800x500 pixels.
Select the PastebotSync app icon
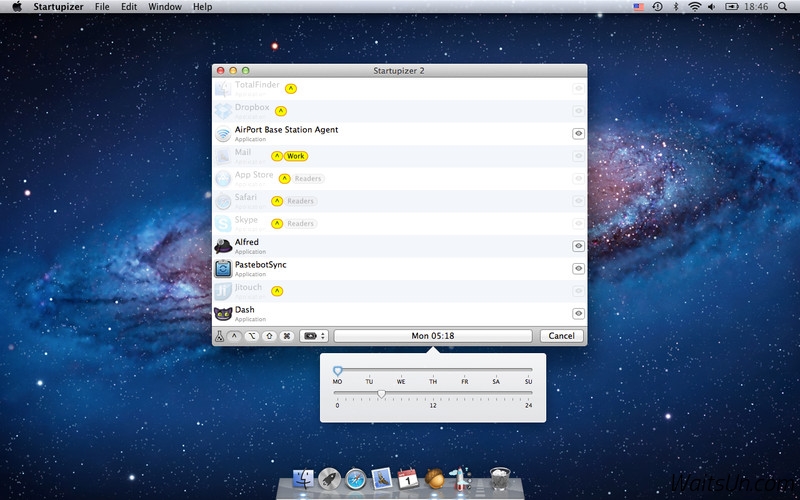point(223,268)
